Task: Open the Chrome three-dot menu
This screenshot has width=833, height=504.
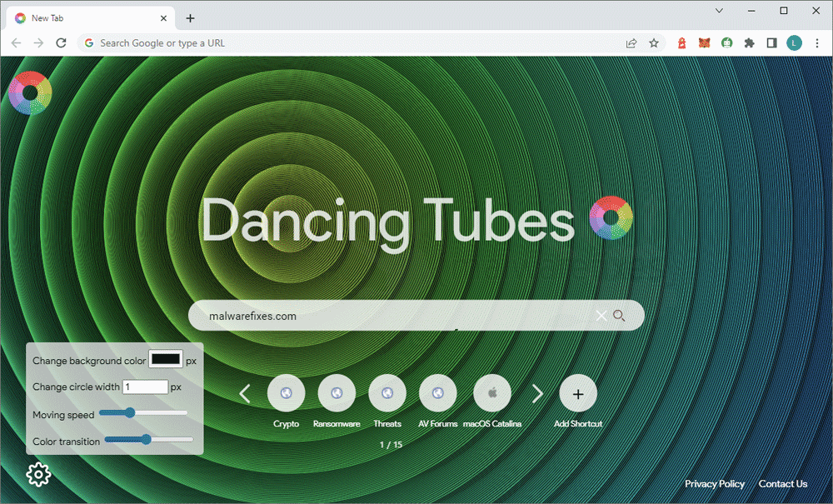Action: 817,43
